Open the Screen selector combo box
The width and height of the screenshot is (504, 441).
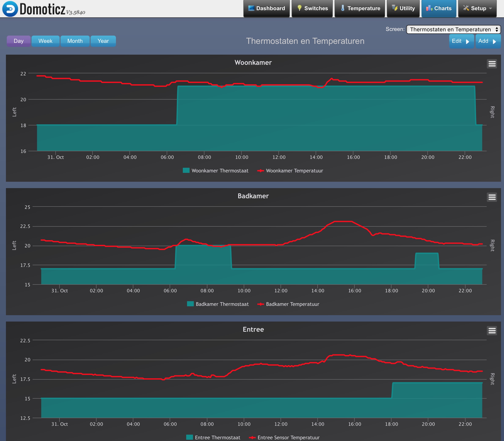[453, 29]
